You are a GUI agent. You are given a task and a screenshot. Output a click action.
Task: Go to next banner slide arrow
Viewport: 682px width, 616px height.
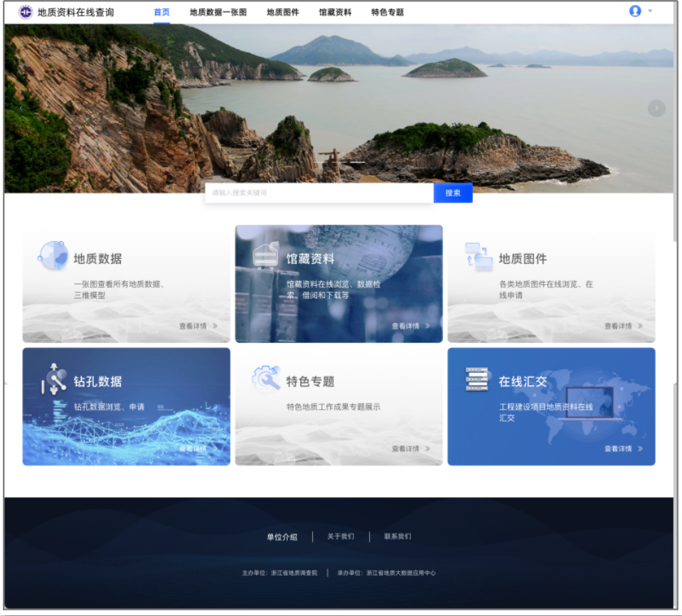(x=656, y=108)
